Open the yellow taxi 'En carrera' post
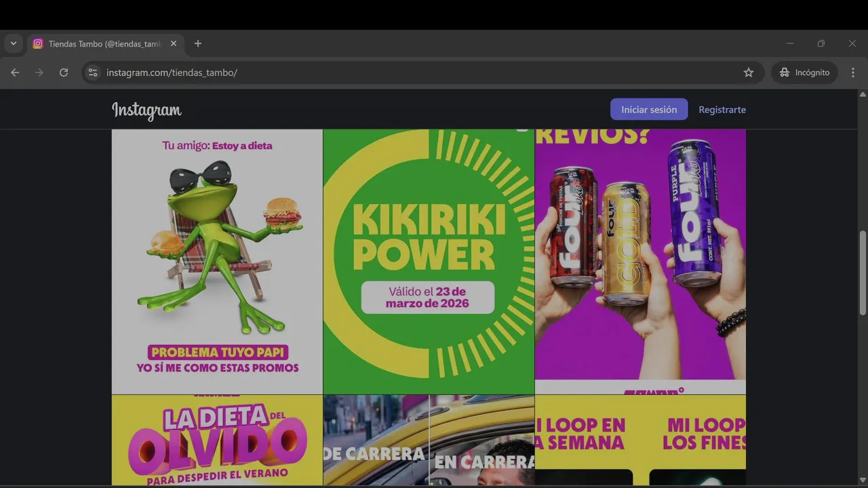The height and width of the screenshot is (488, 868). coord(429,440)
